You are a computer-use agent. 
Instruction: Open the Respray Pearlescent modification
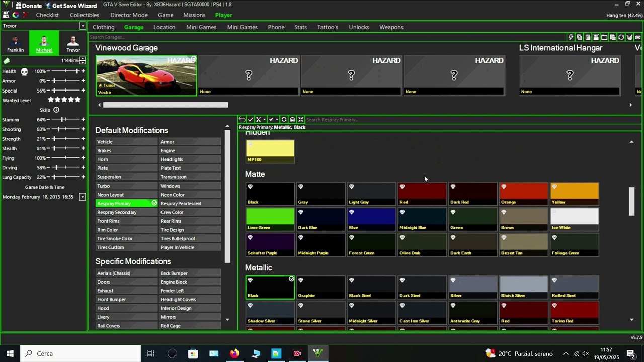click(190, 203)
